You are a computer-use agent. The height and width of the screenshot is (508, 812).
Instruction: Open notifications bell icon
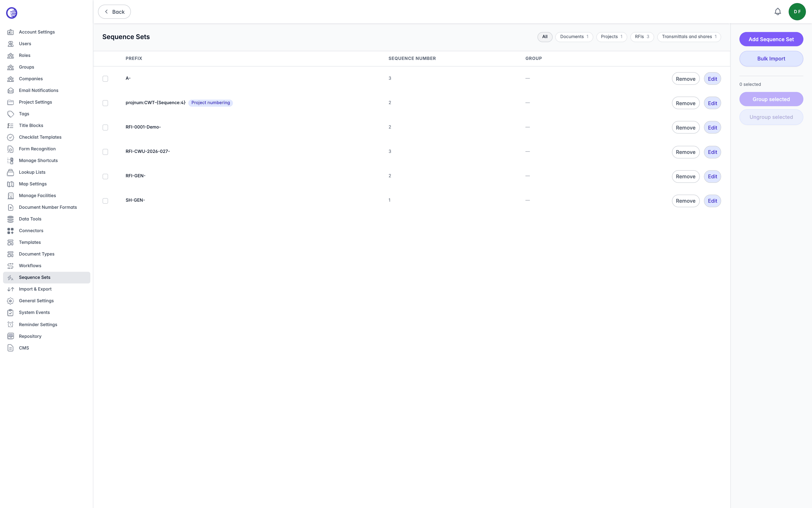coord(777,12)
